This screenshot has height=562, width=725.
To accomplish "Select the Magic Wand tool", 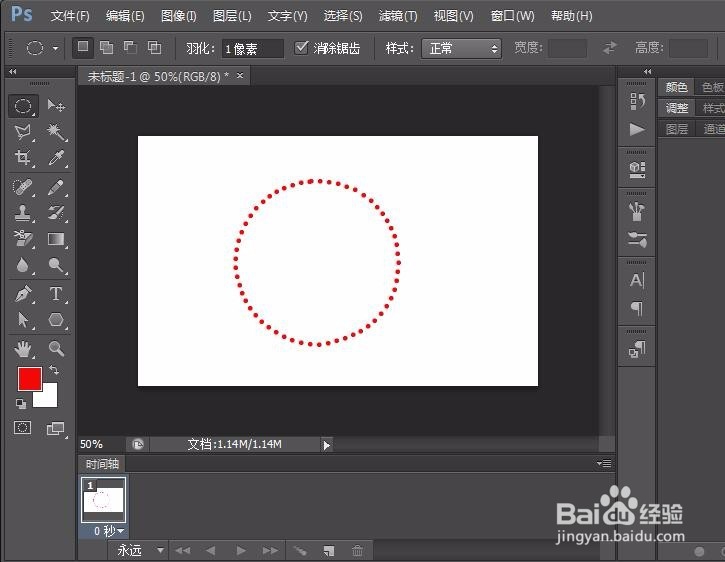I will coord(56,132).
